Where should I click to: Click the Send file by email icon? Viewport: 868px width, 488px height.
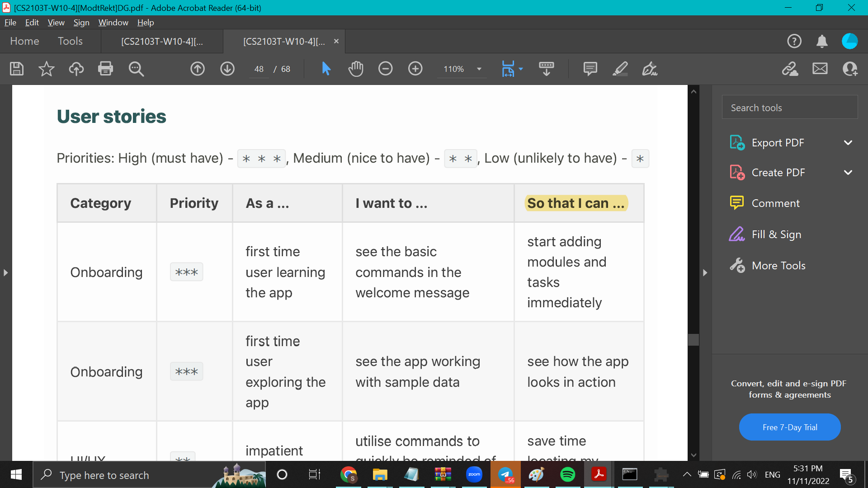pos(820,69)
